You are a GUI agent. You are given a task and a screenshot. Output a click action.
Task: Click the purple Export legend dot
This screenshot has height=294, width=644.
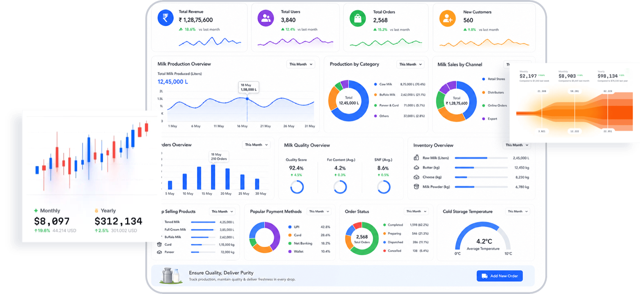pos(484,119)
